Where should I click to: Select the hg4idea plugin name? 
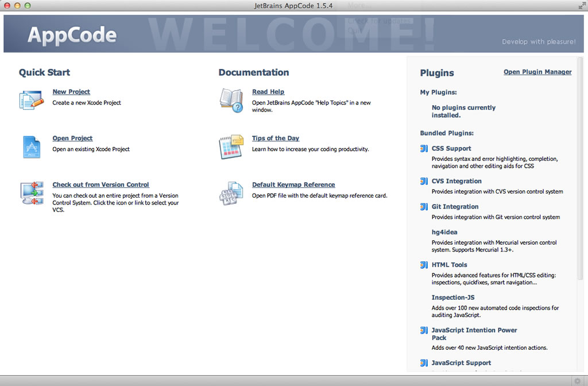point(444,232)
